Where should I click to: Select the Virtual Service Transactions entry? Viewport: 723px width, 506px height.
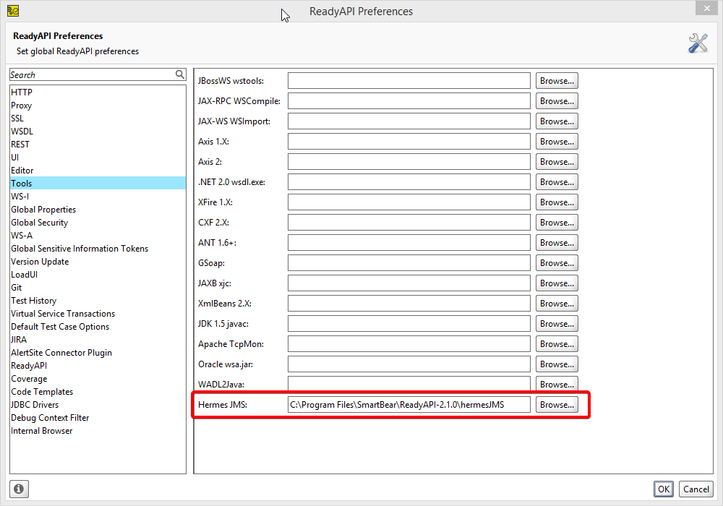point(62,313)
